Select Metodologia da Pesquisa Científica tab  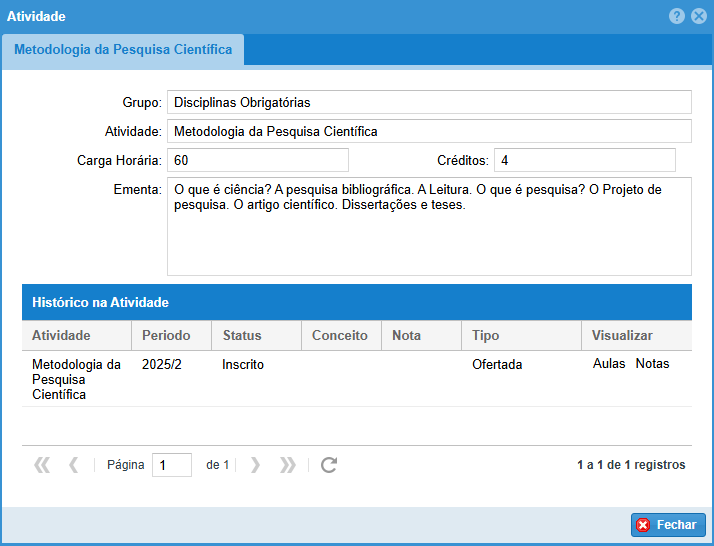tap(123, 49)
